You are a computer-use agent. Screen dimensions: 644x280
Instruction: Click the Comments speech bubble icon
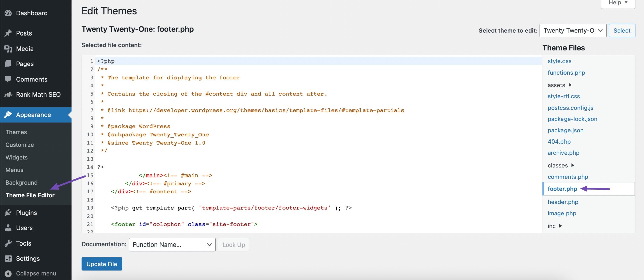point(8,79)
